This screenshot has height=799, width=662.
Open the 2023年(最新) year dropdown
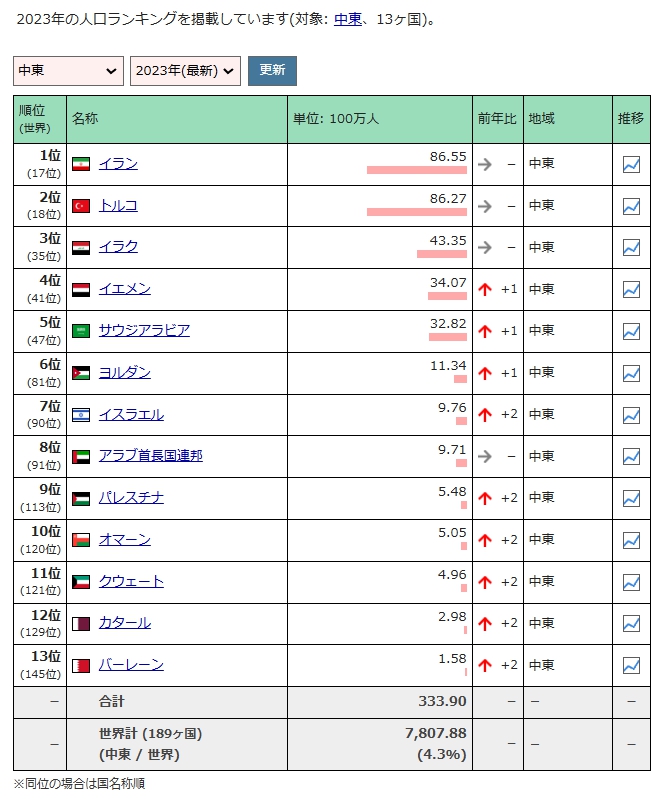pos(185,70)
